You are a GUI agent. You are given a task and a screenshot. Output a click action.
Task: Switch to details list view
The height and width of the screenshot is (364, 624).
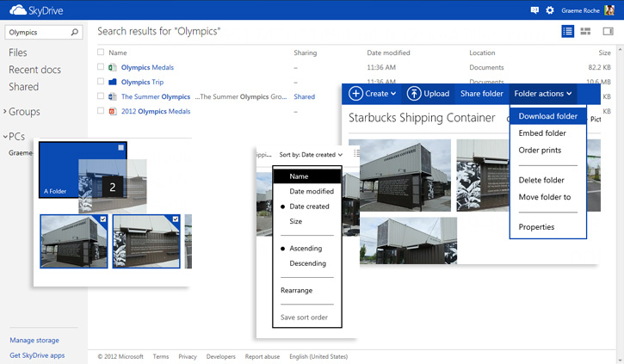[x=567, y=31]
